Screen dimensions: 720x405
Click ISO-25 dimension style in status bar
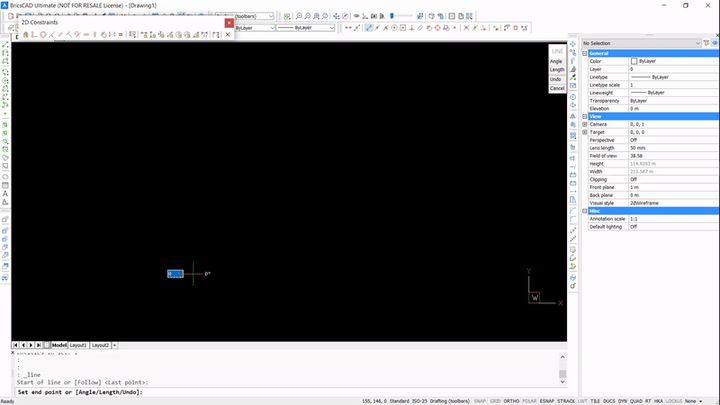(x=419, y=401)
